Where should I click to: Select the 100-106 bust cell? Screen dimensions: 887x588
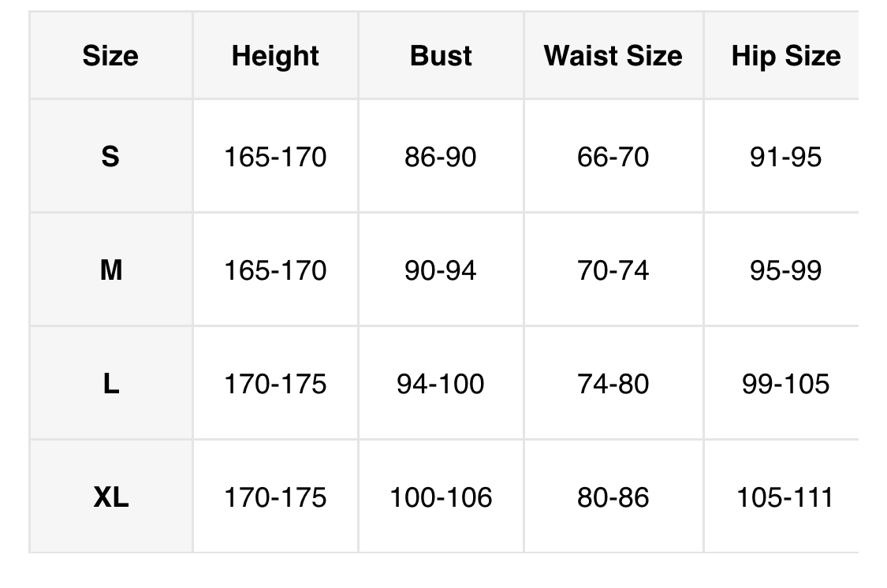tap(441, 497)
